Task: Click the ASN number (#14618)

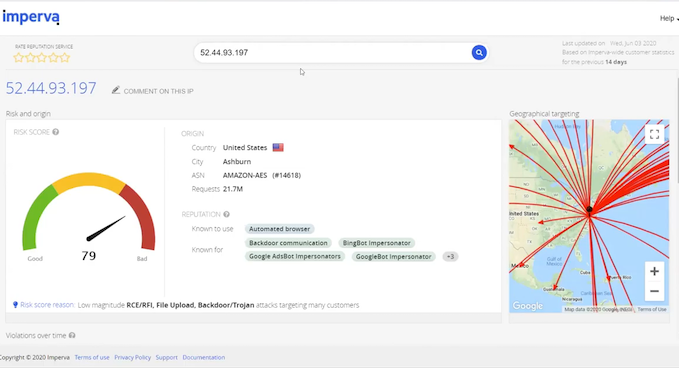Action: pyautogui.click(x=286, y=175)
